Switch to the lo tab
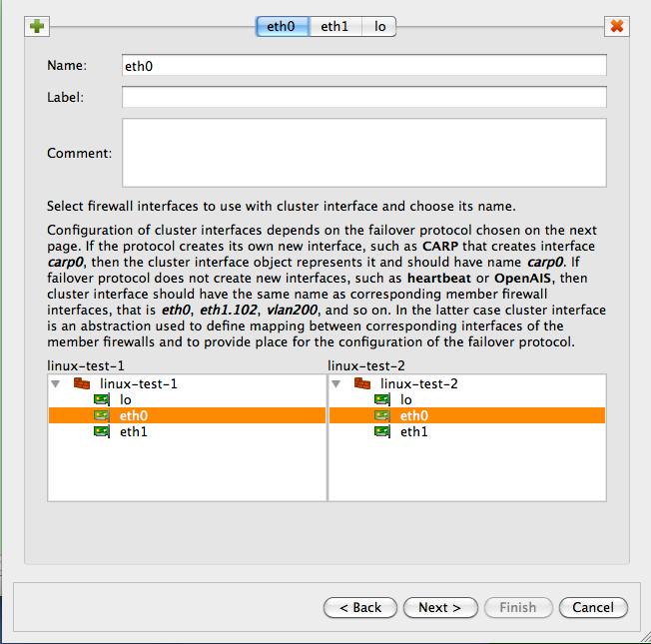 coord(379,27)
